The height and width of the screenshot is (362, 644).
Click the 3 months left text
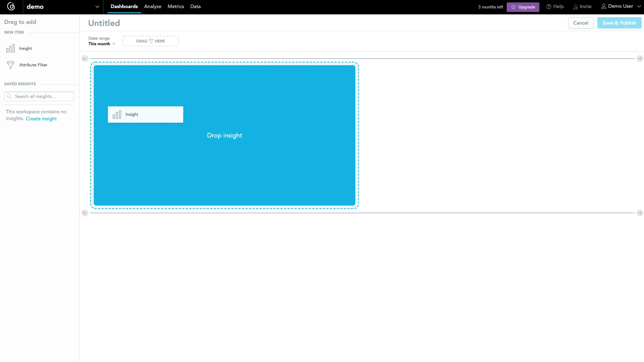pyautogui.click(x=490, y=7)
